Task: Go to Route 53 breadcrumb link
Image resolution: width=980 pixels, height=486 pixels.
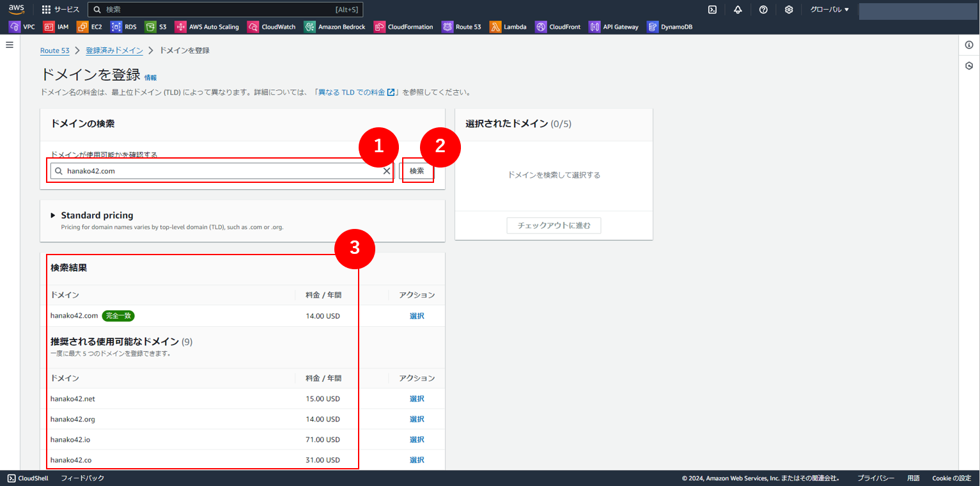Action: (x=54, y=51)
